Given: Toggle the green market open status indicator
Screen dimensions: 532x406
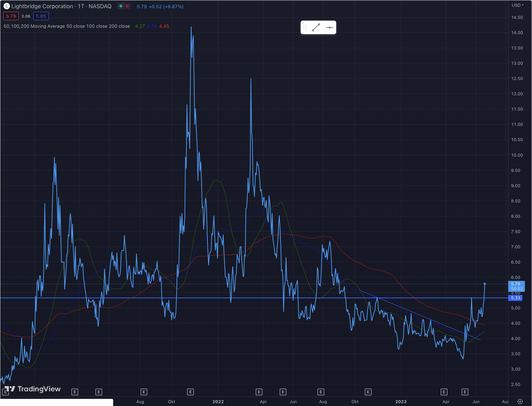Looking at the screenshot, I should (121, 6).
